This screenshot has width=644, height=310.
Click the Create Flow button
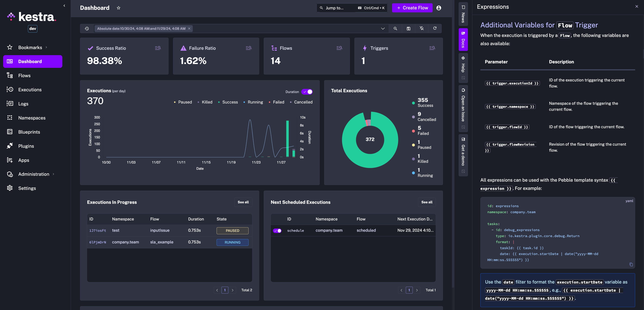[412, 8]
